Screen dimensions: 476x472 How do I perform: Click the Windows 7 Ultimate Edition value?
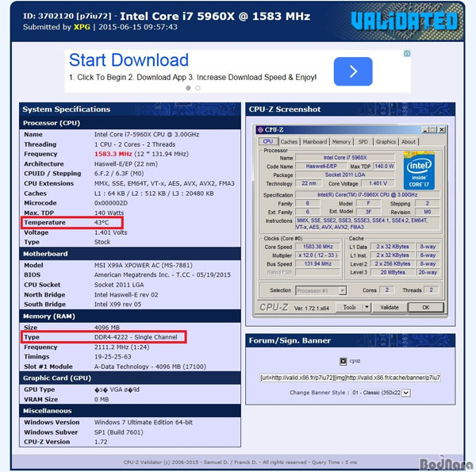coord(144,422)
